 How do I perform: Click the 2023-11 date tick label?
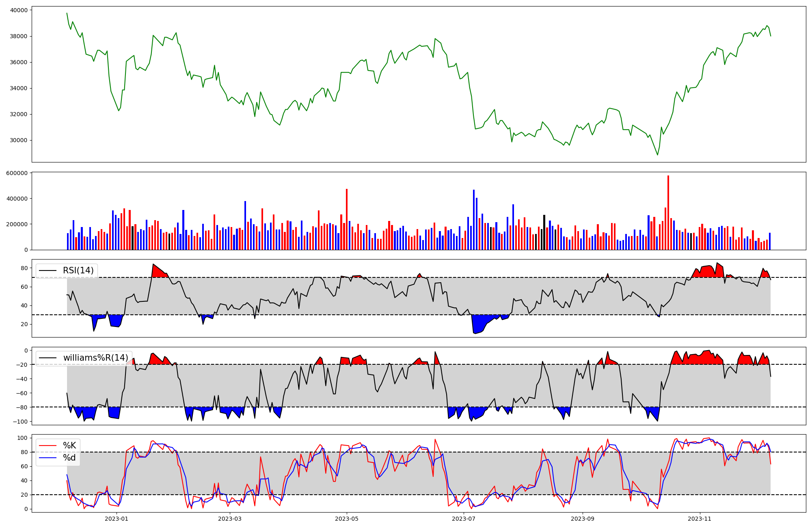pos(700,519)
